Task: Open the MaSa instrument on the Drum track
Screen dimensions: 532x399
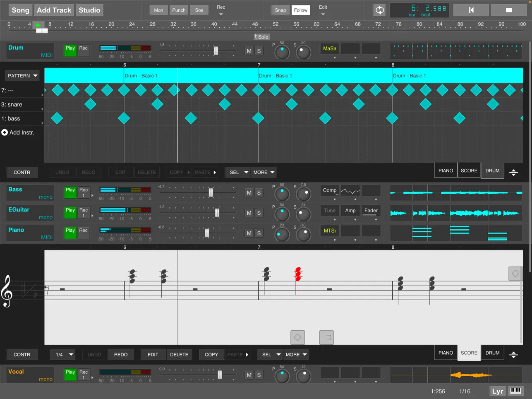Action: click(x=330, y=48)
